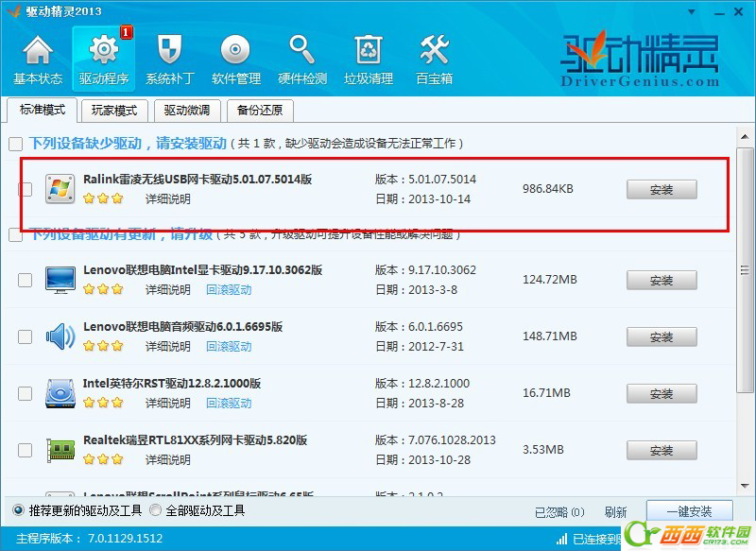Click the 一键安装 button

point(690,511)
